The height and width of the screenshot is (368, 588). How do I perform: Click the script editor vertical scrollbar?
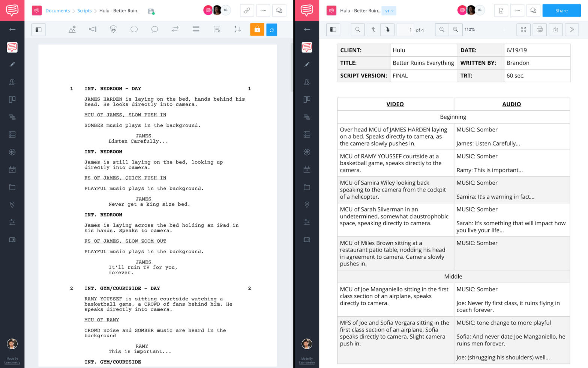[292, 68]
